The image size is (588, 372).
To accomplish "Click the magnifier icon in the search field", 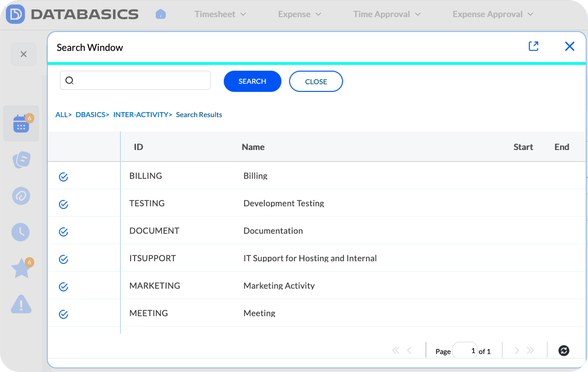I will pos(69,81).
